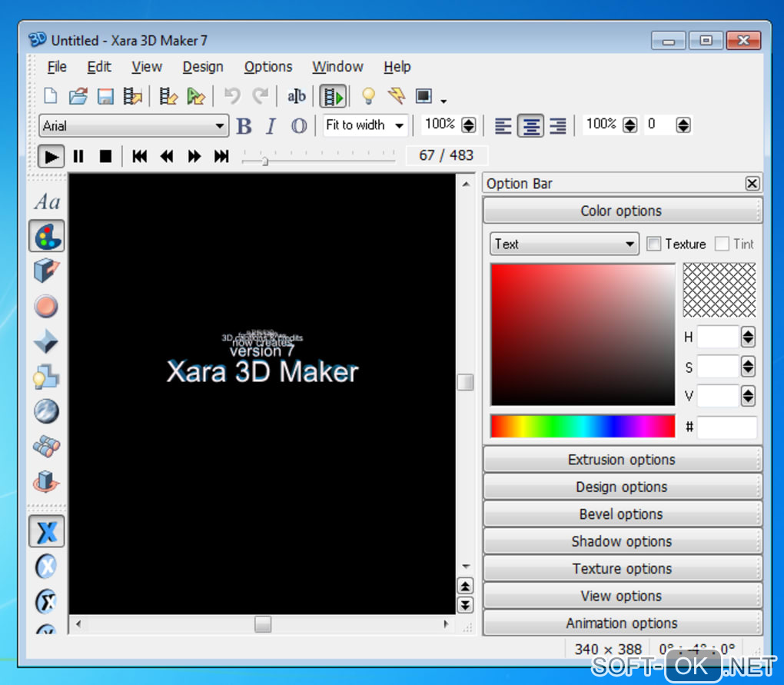This screenshot has height=685, width=784.
Task: Open the Design menu
Action: [x=203, y=66]
